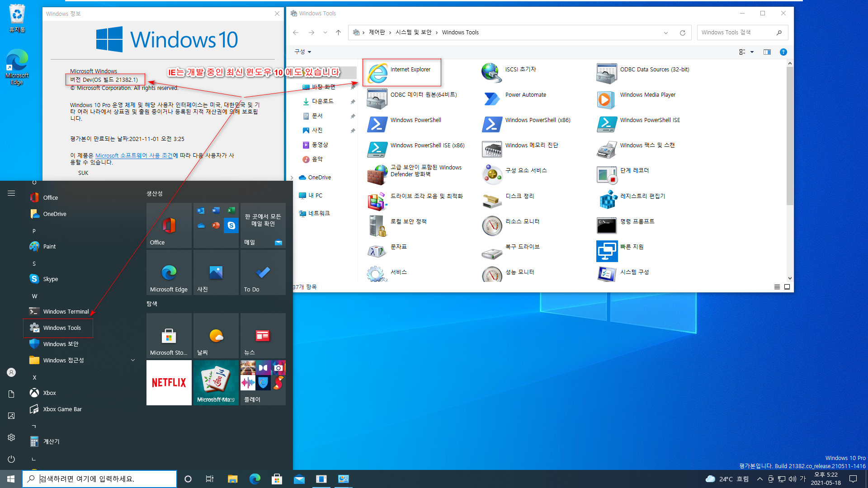Open File Explorer from taskbar
Image resolution: width=868 pixels, height=488 pixels.
pyautogui.click(x=232, y=479)
